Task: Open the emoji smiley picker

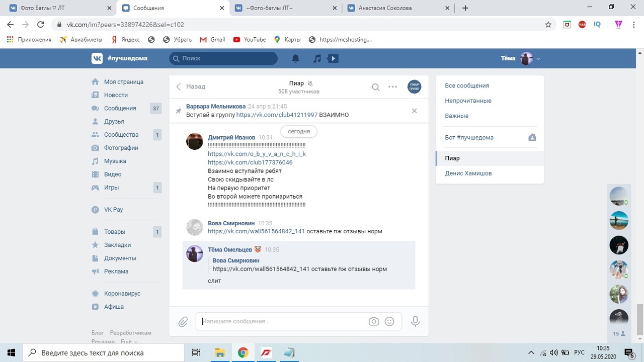Action: click(389, 321)
